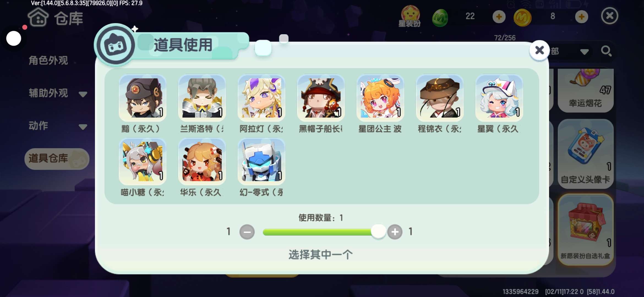This screenshot has width=644, height=297.
Task: Select the 黯（永久）character skin
Action: point(142,98)
